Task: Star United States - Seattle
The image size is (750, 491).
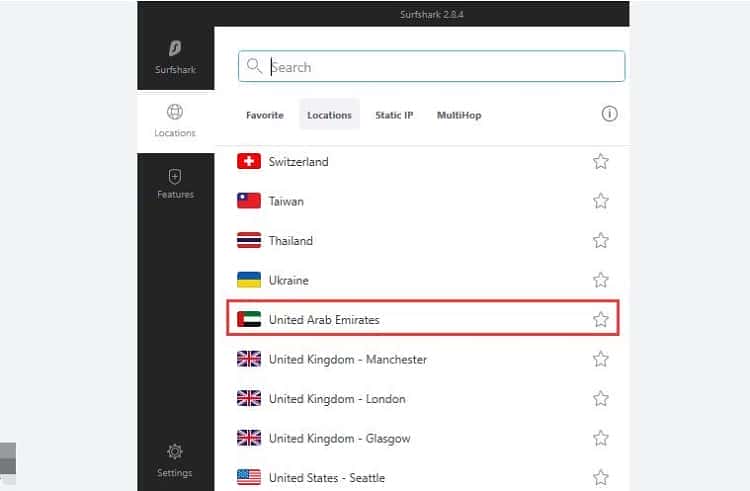Action: pos(601,477)
